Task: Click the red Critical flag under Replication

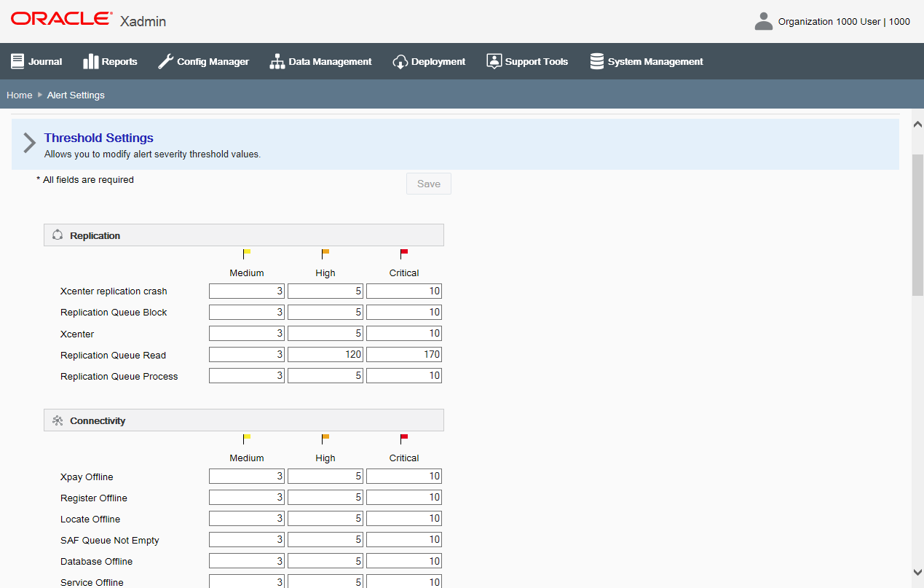Action: [404, 254]
